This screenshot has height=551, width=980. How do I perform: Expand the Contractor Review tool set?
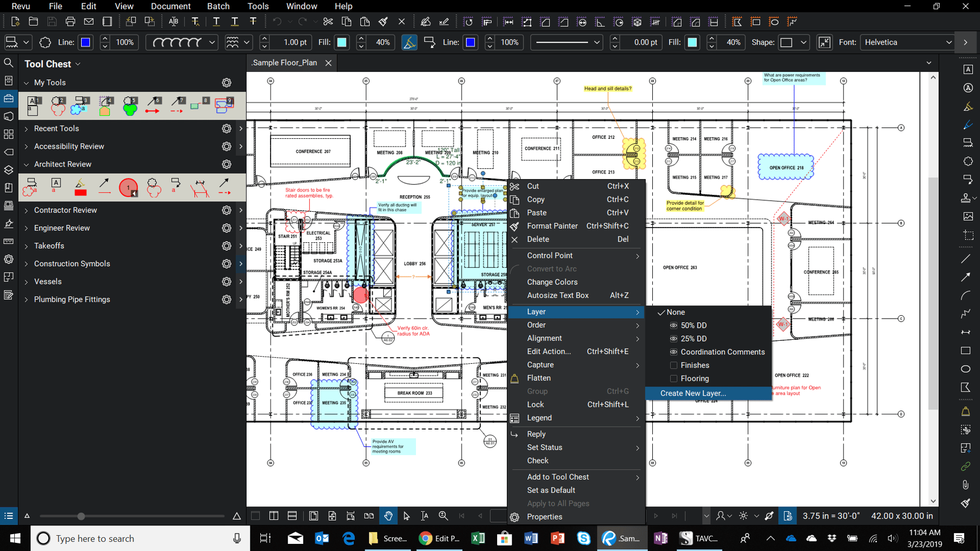(x=26, y=210)
